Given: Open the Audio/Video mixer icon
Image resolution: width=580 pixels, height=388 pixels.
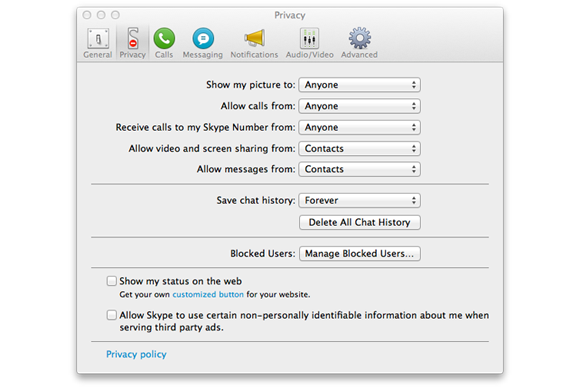Looking at the screenshot, I should coord(309,38).
